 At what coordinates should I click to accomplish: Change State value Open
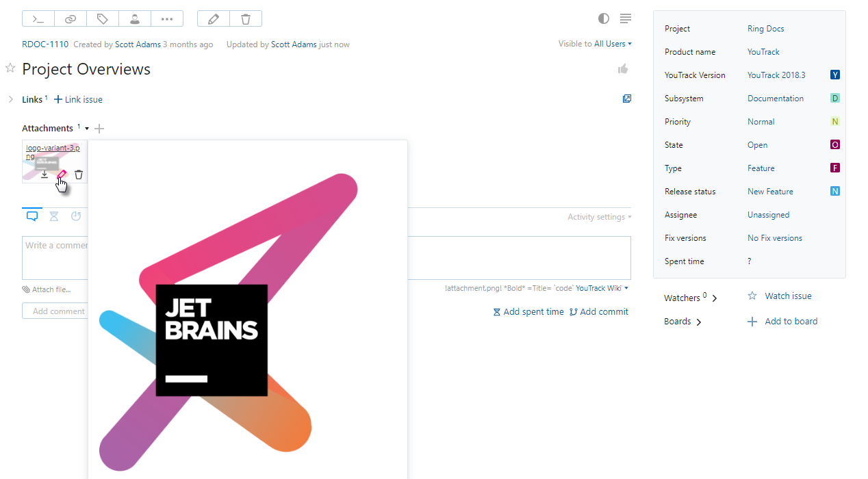[x=758, y=145]
